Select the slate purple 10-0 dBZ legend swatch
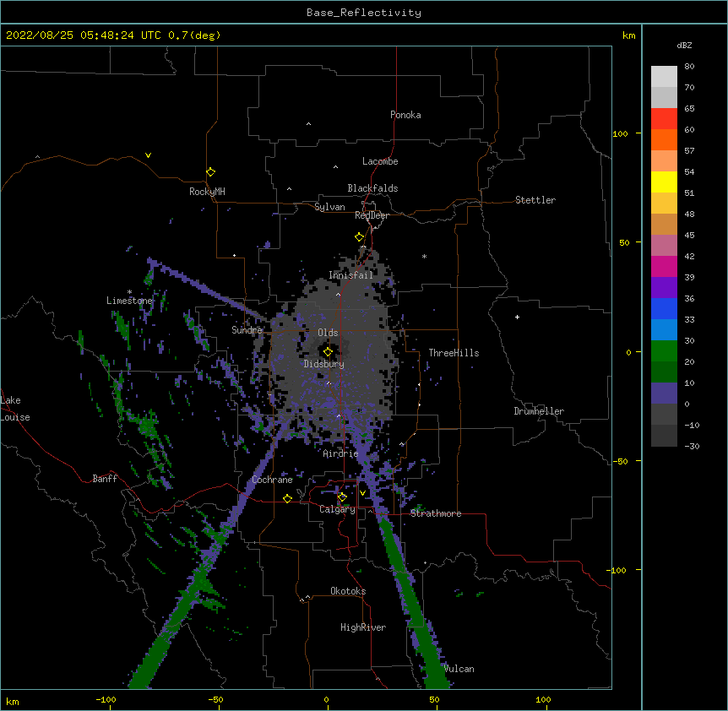The image size is (728, 711). (x=664, y=393)
